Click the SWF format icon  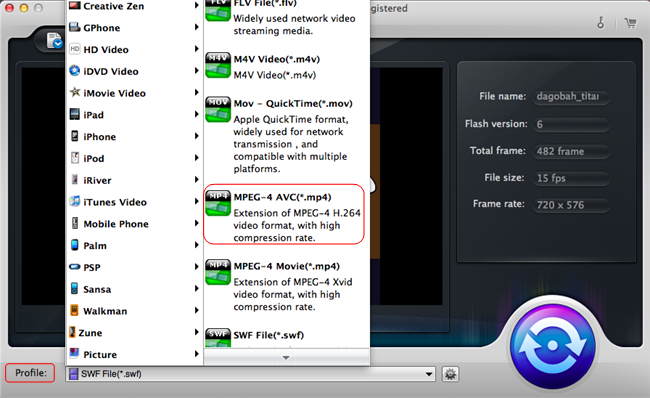pyautogui.click(x=218, y=338)
